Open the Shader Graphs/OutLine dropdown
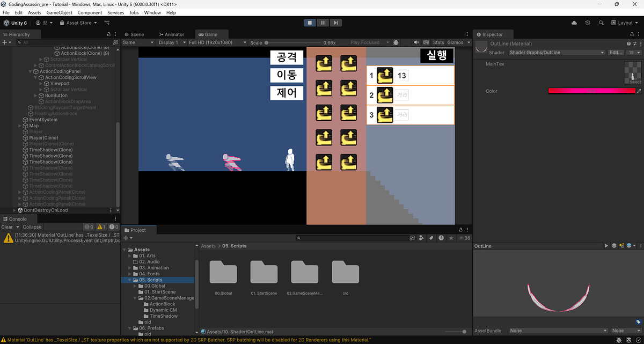 click(x=557, y=53)
